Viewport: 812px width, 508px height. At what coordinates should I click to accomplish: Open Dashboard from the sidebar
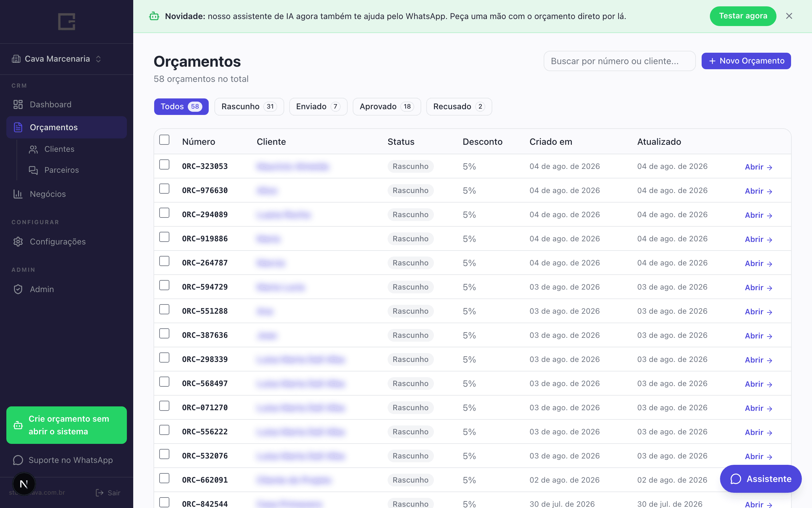[x=66, y=104]
